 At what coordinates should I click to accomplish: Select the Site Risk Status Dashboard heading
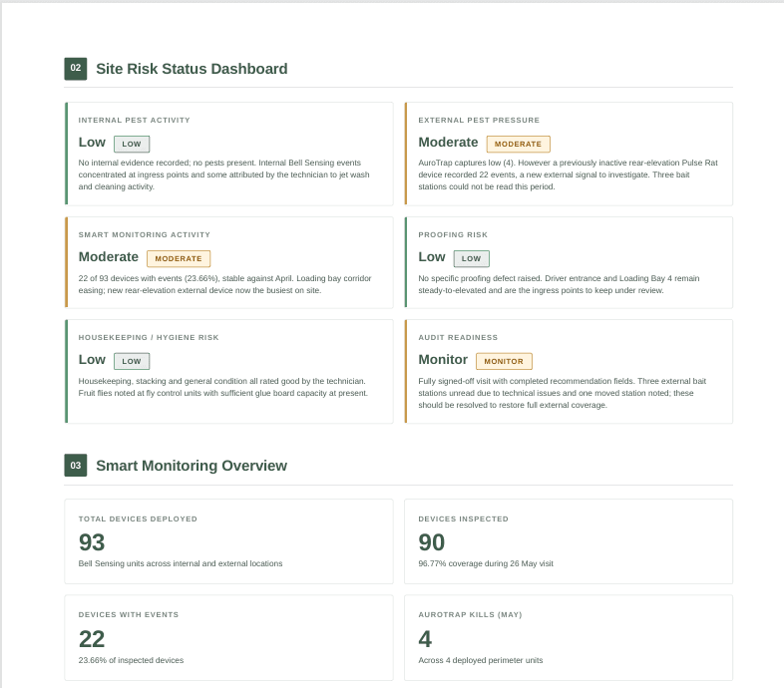(192, 69)
